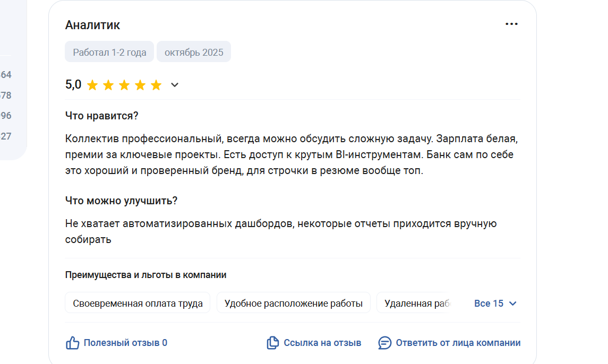The height and width of the screenshot is (364, 608).
Task: Click the third rating star
Action: [124, 85]
